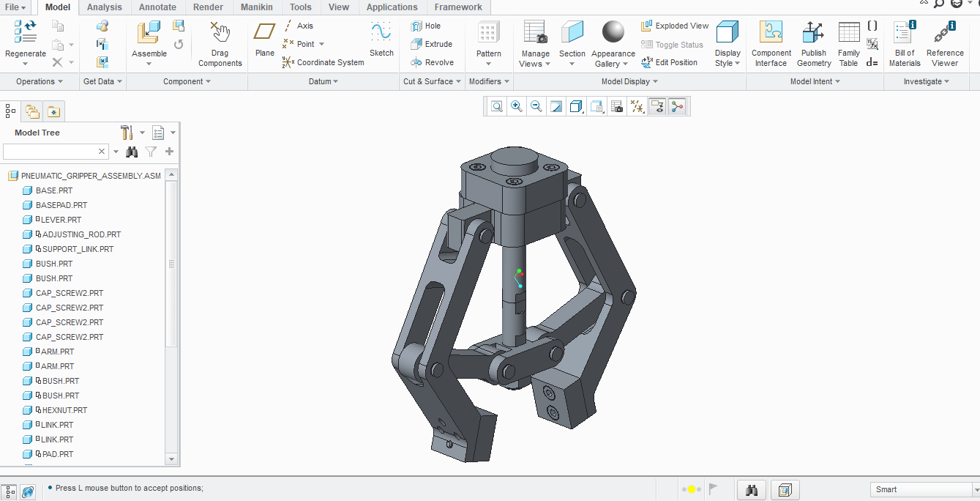The height and width of the screenshot is (501, 980).
Task: Toggle datum display filters in graphics toolbar
Action: click(x=637, y=107)
